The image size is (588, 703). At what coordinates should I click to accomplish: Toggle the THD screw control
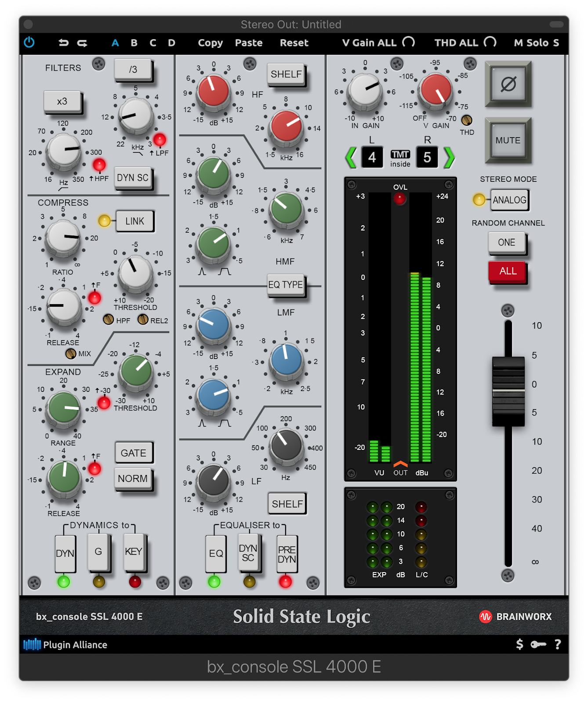click(x=467, y=120)
